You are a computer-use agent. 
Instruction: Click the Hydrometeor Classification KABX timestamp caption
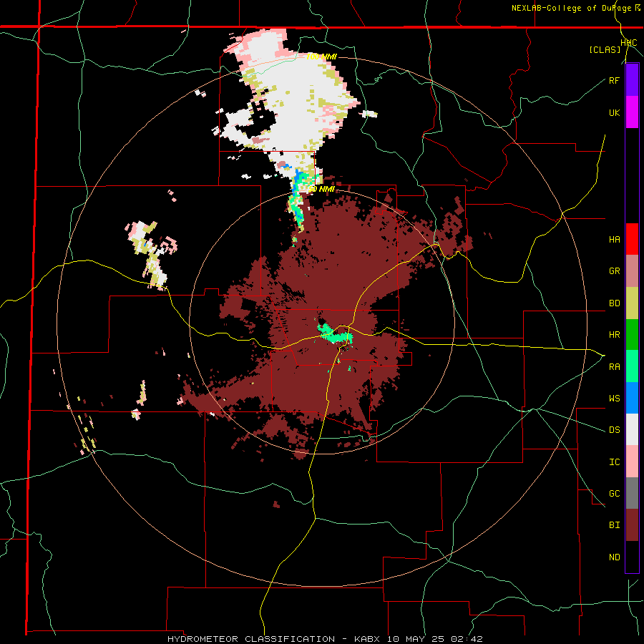(325, 639)
